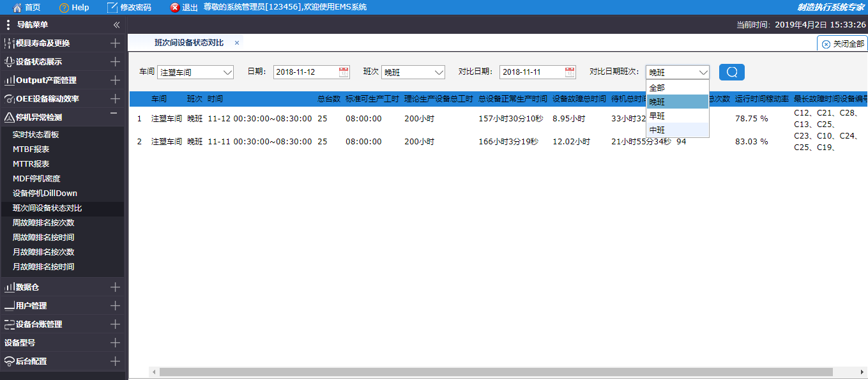
Task: Click the 模具寿命及更换 menu label
Action: point(43,43)
